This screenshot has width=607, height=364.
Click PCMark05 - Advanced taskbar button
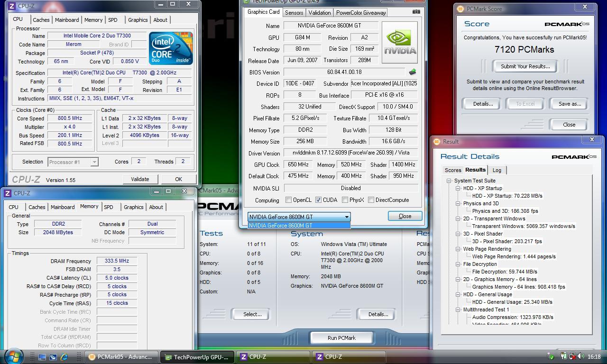tap(120, 357)
